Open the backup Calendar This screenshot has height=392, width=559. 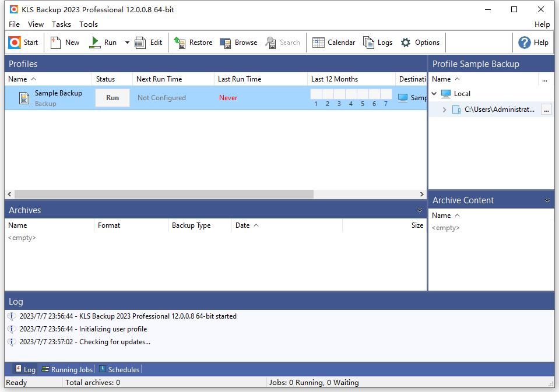click(333, 42)
